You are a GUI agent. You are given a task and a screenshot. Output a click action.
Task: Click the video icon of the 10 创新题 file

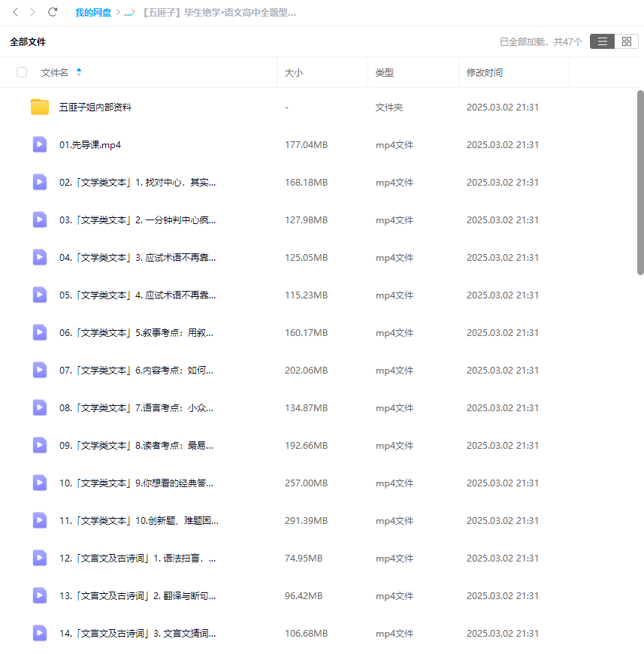(x=39, y=520)
